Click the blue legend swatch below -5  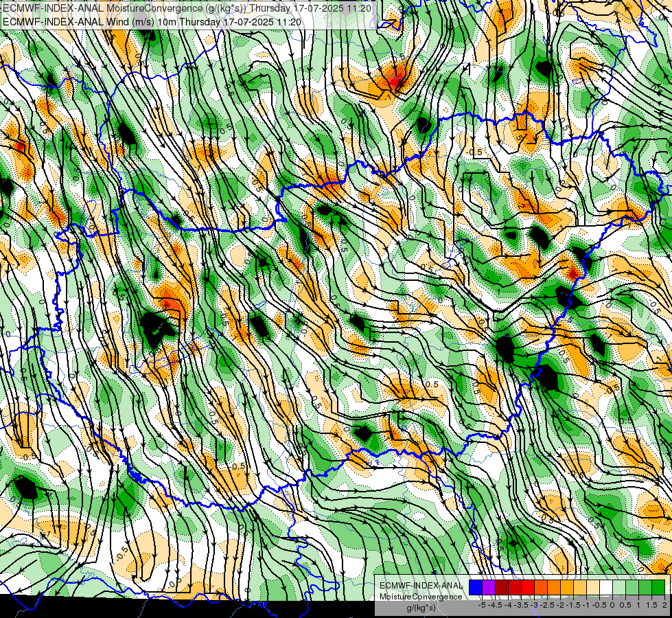point(476,587)
